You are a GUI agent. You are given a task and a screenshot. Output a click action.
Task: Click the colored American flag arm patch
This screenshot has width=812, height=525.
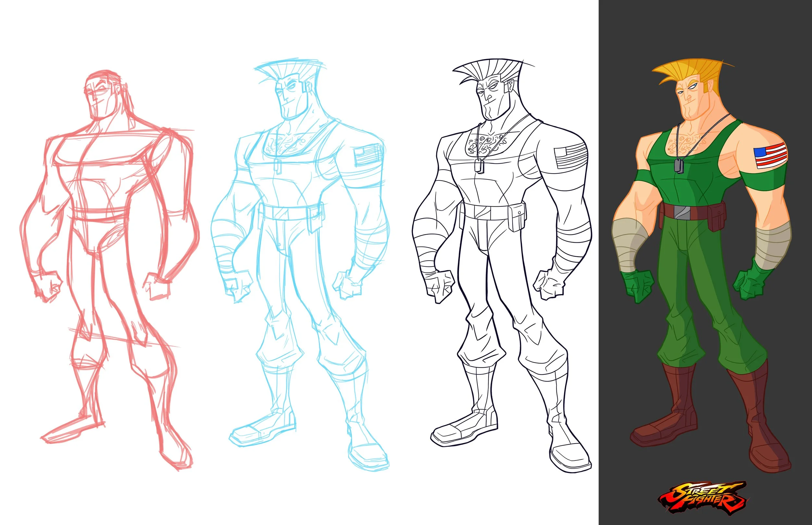tap(771, 155)
